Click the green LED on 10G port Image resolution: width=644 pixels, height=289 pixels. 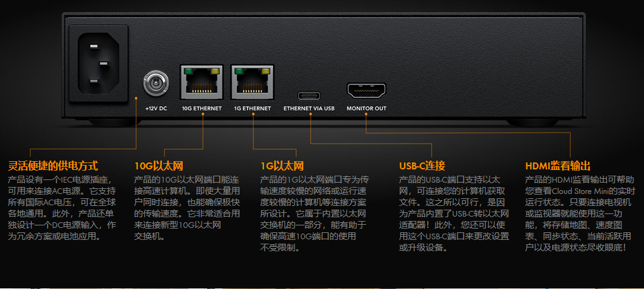[188, 72]
